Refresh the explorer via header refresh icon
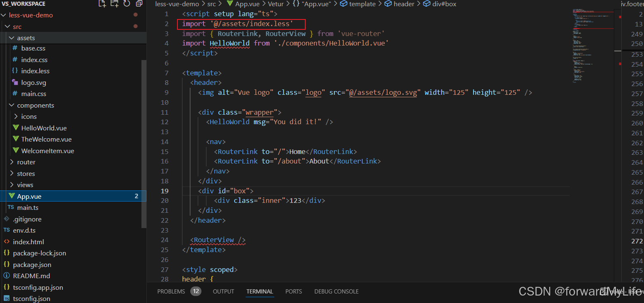This screenshot has height=303, width=644. point(127,4)
